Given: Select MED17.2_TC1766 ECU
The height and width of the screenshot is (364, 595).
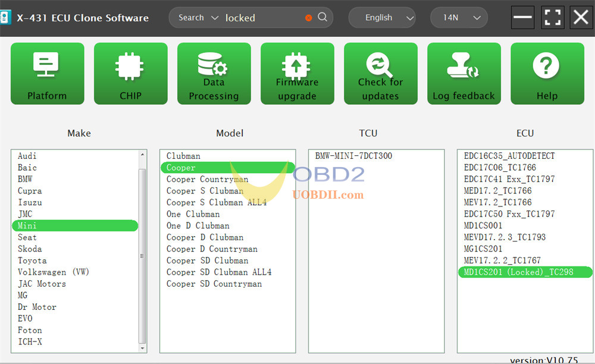Looking at the screenshot, I should (525, 191).
